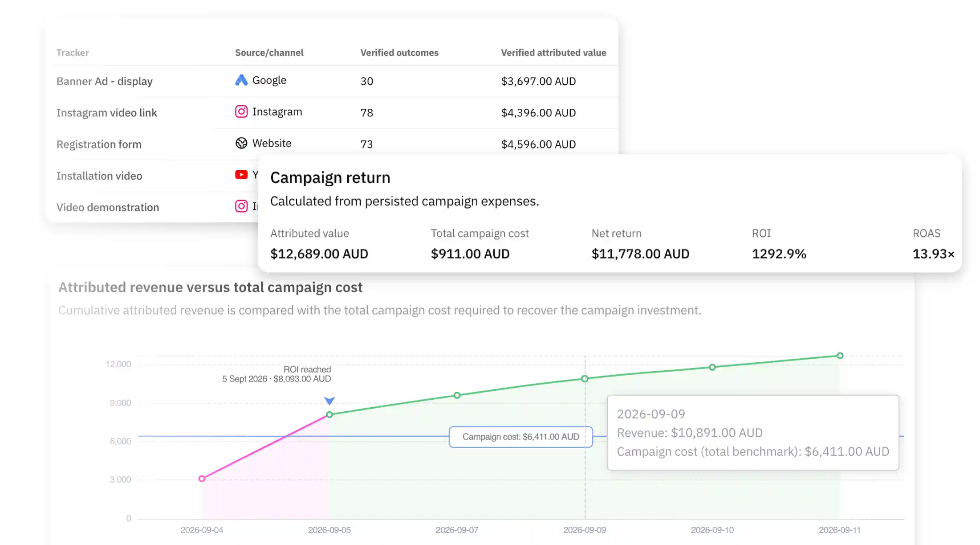Click the Attributed value $12,689.00 AUD figure
The image size is (980, 545).
(319, 254)
